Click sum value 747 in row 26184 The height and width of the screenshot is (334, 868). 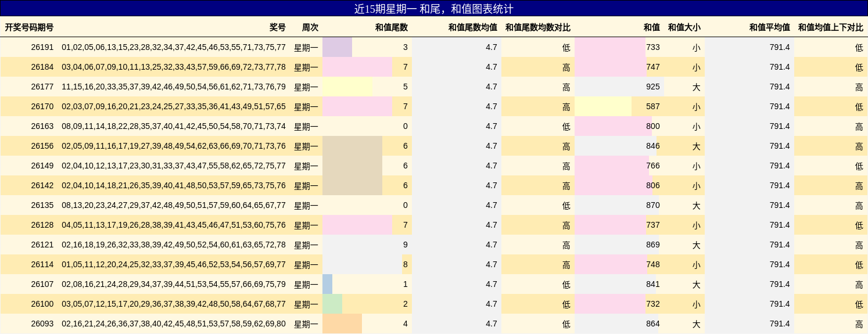pyautogui.click(x=653, y=67)
